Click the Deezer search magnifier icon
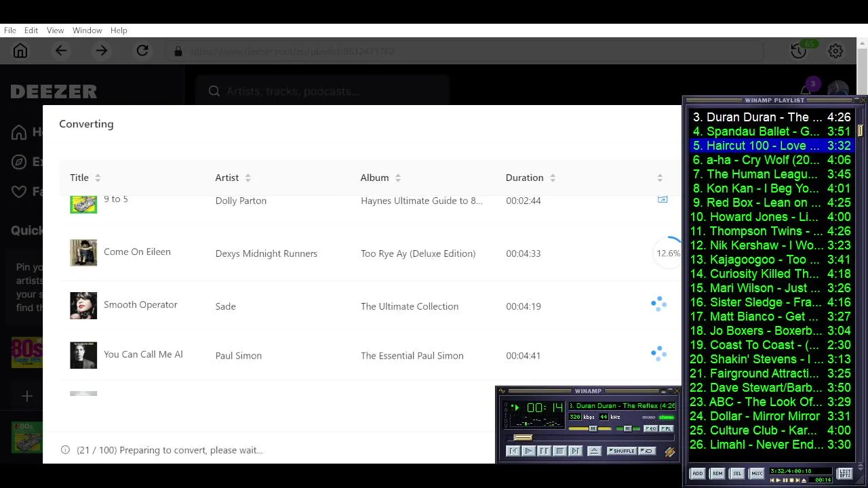This screenshot has width=868, height=488. [x=214, y=91]
